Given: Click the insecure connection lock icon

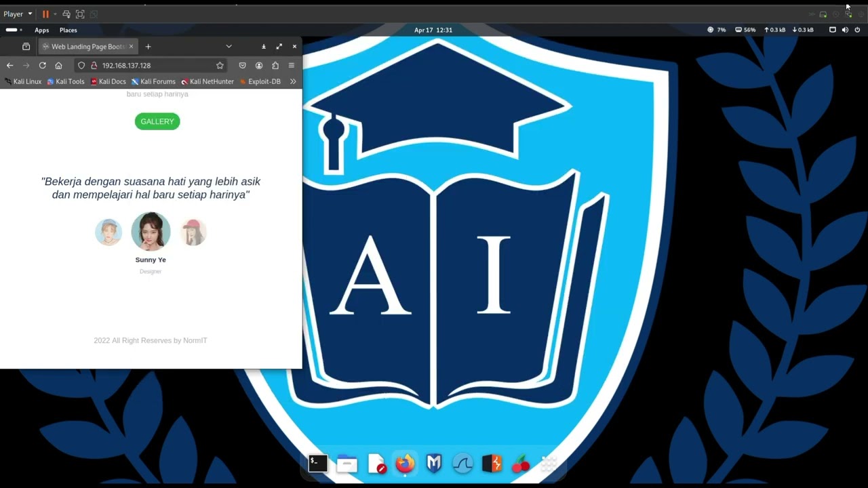Looking at the screenshot, I should pos(94,65).
